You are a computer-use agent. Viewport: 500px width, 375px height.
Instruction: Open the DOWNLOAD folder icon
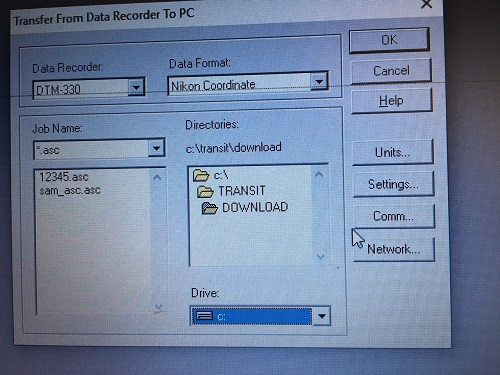tap(210, 208)
